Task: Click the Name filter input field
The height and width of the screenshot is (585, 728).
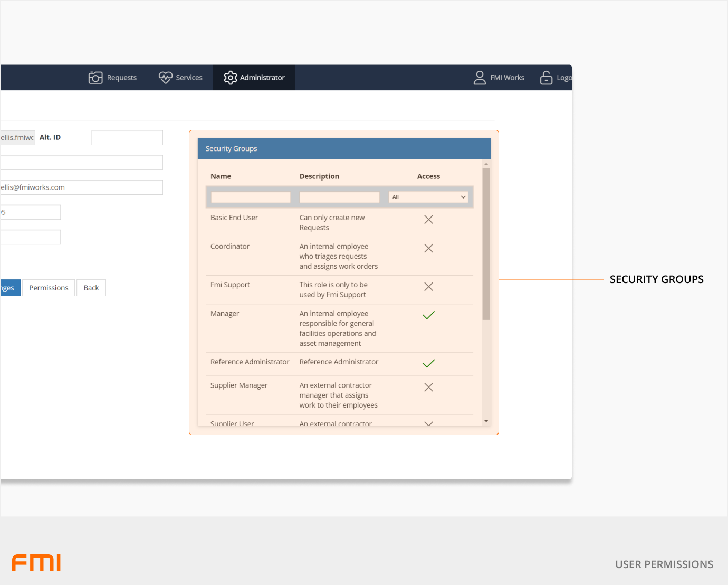Action: tap(251, 197)
